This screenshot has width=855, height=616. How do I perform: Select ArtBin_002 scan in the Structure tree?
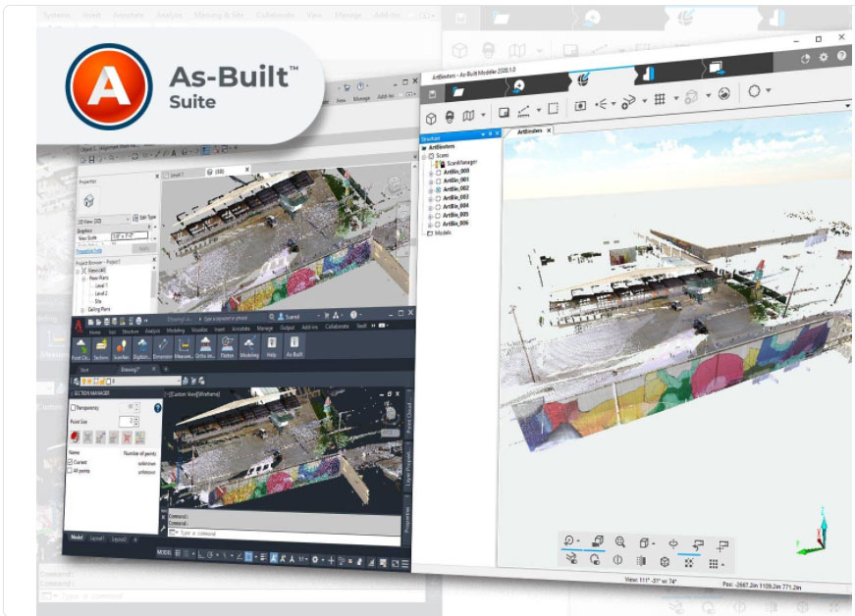[x=455, y=188]
